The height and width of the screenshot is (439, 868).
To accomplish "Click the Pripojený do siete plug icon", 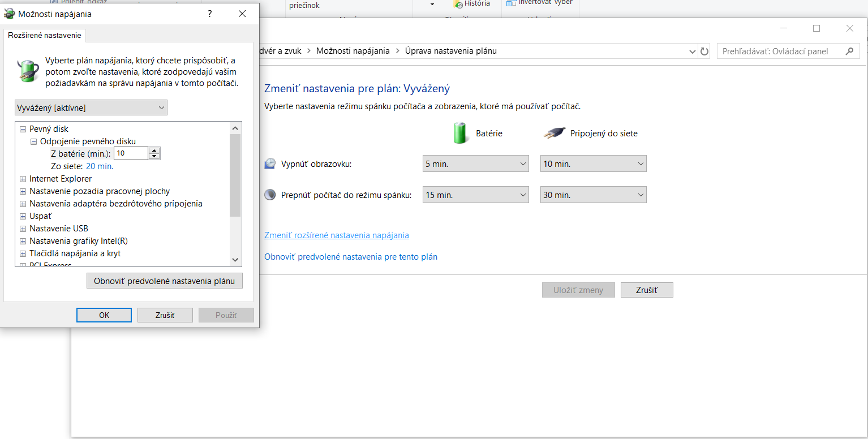I will pos(555,134).
